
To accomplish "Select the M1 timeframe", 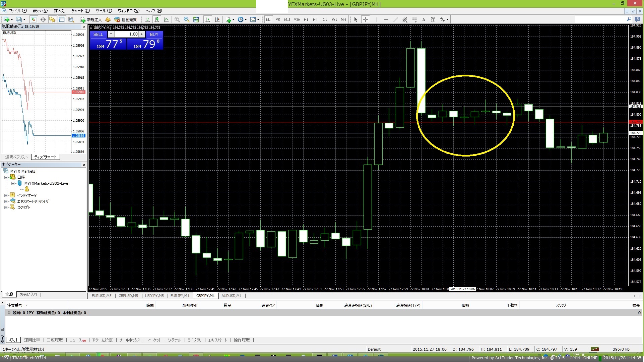I will (x=268, y=19).
